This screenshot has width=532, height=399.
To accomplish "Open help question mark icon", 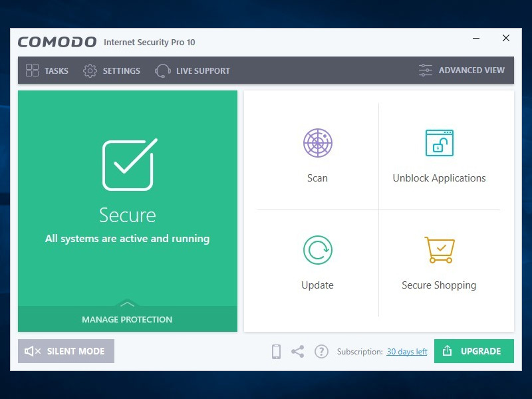I will pyautogui.click(x=321, y=352).
